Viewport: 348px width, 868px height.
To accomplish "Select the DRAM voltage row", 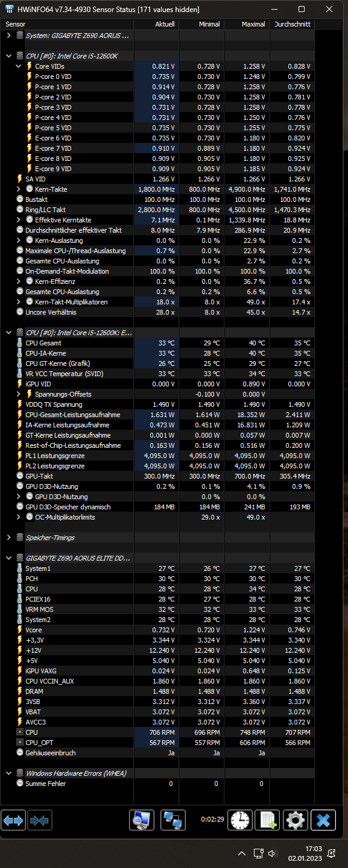I will pos(157,691).
